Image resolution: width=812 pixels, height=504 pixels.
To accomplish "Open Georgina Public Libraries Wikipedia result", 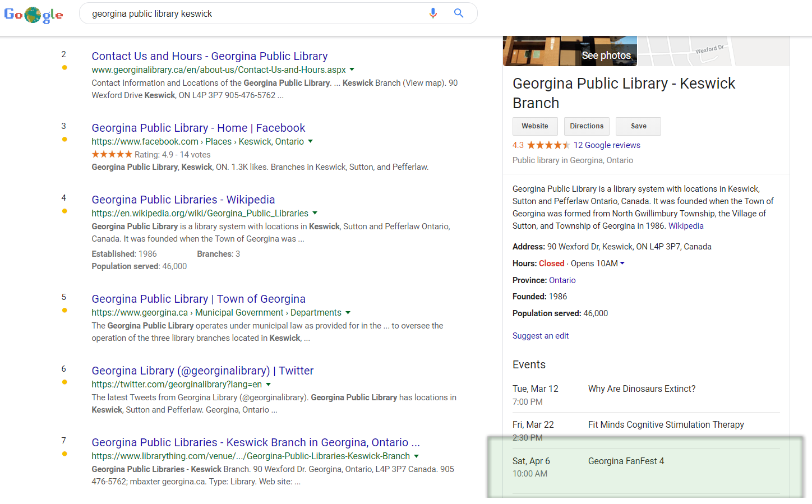I will 183,200.
